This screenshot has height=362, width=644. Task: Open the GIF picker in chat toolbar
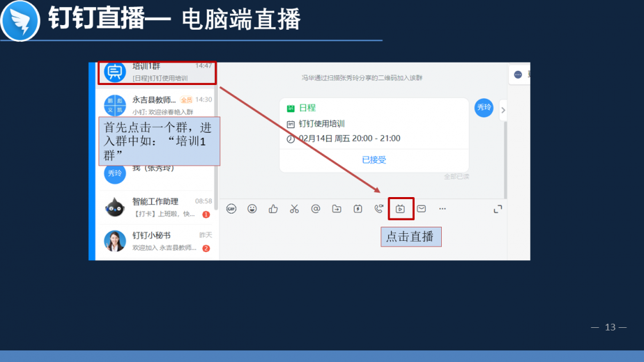click(x=231, y=209)
